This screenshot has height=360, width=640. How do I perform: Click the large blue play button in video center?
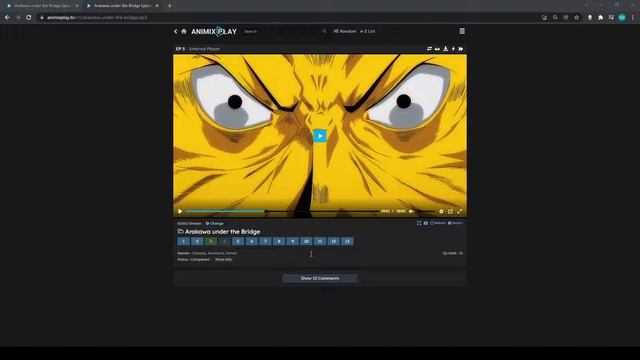tap(320, 136)
